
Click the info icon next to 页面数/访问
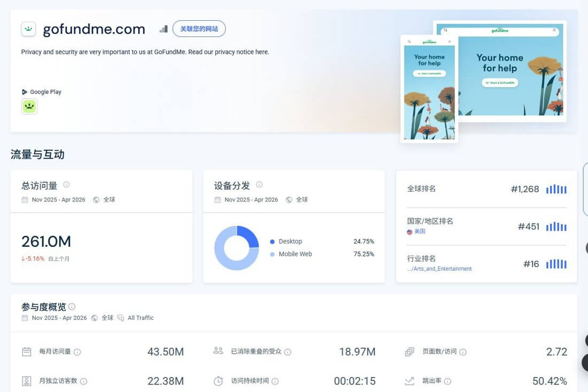coord(463,352)
